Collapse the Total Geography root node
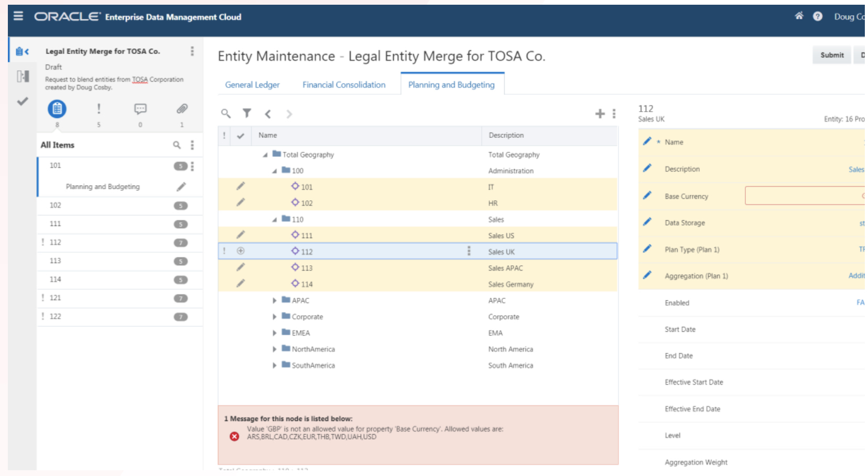 [265, 155]
